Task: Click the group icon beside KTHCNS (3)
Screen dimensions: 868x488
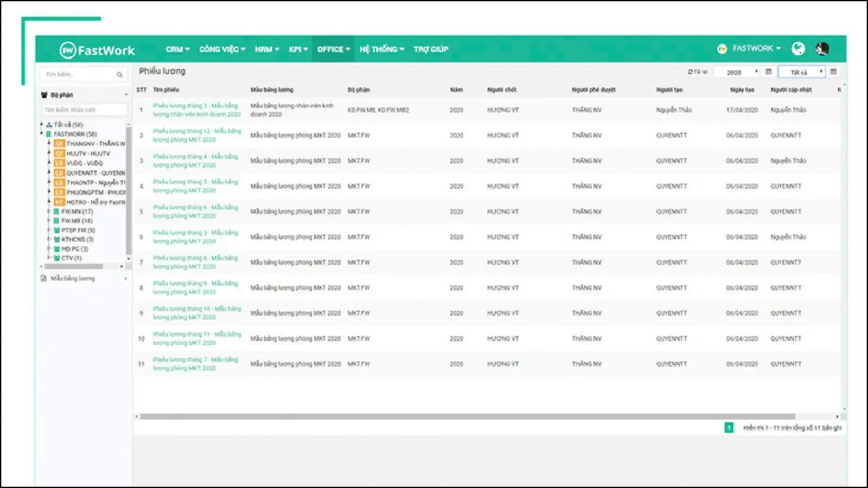Action: (x=57, y=239)
